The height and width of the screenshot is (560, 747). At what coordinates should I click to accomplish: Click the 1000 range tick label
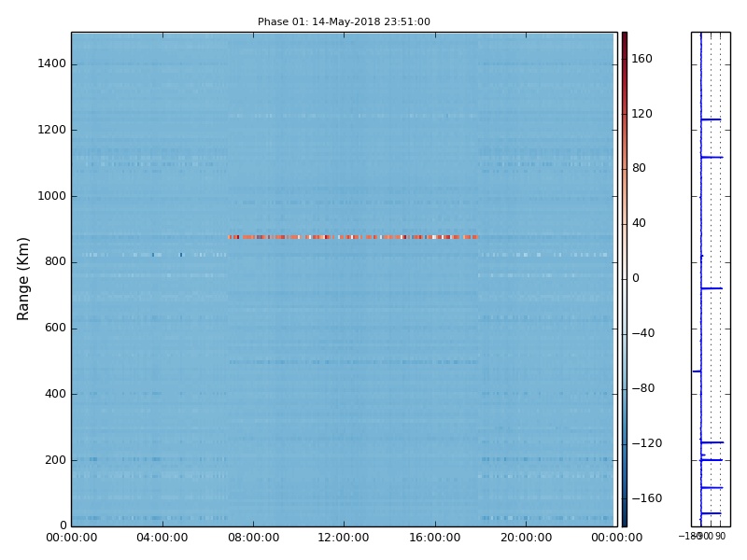(52, 196)
